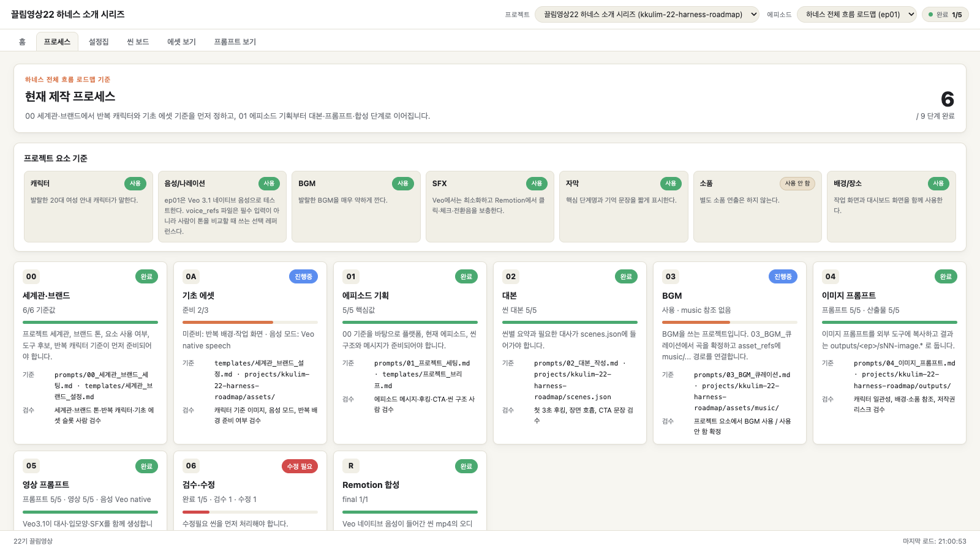Switch to the 설정집 tab
This screenshot has height=551, width=980.
[x=99, y=42]
